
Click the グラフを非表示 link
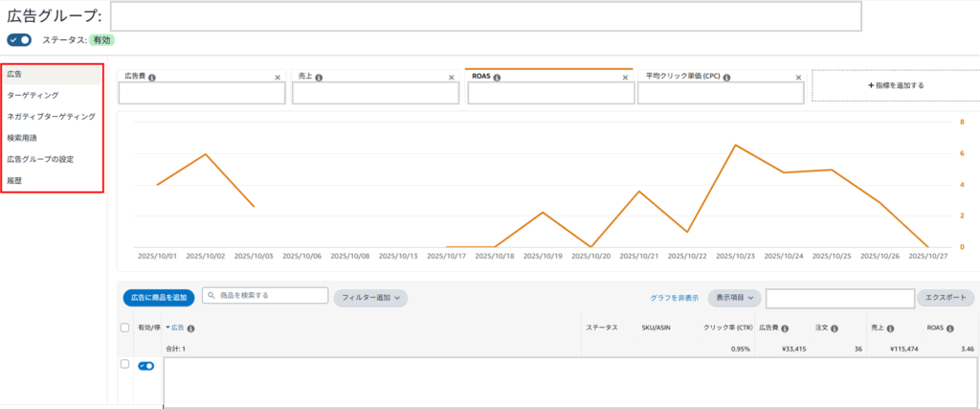(674, 298)
